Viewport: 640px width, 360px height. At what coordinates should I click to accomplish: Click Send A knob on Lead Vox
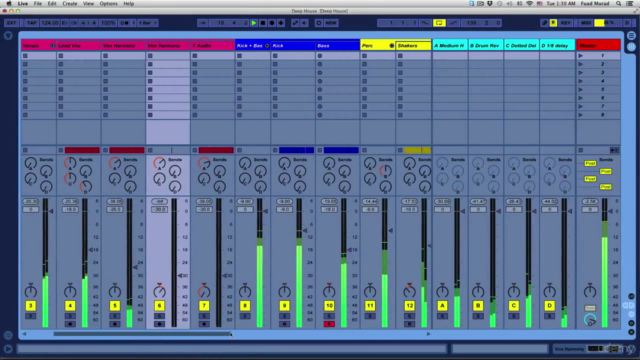[70, 163]
